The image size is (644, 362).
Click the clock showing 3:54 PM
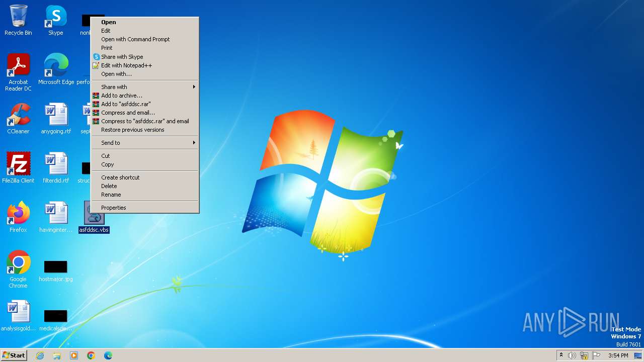[618, 355]
